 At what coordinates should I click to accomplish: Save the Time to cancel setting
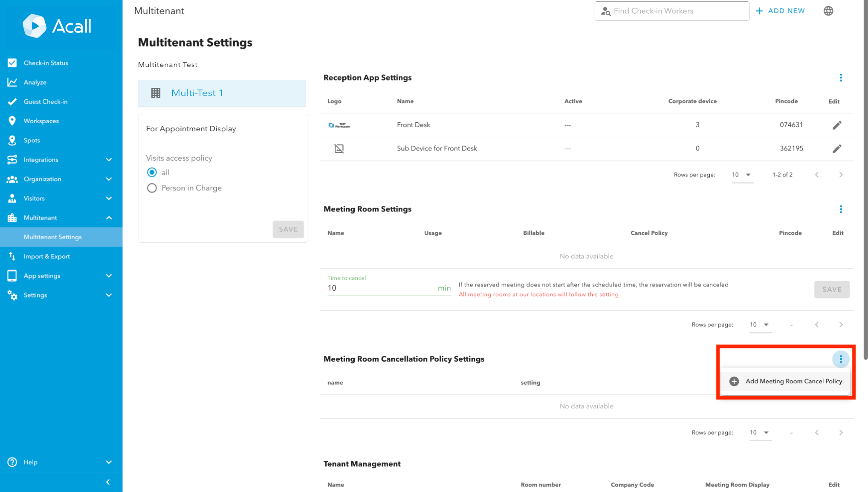tap(831, 289)
